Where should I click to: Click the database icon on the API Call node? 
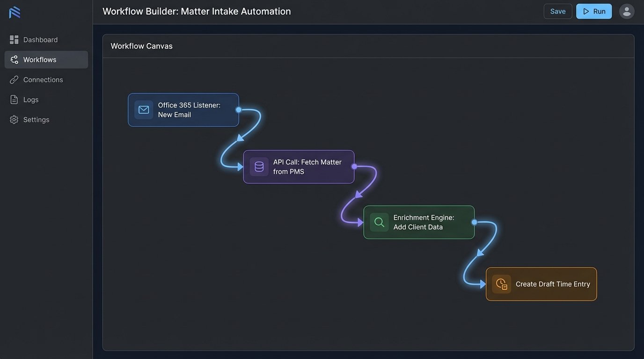tap(259, 166)
